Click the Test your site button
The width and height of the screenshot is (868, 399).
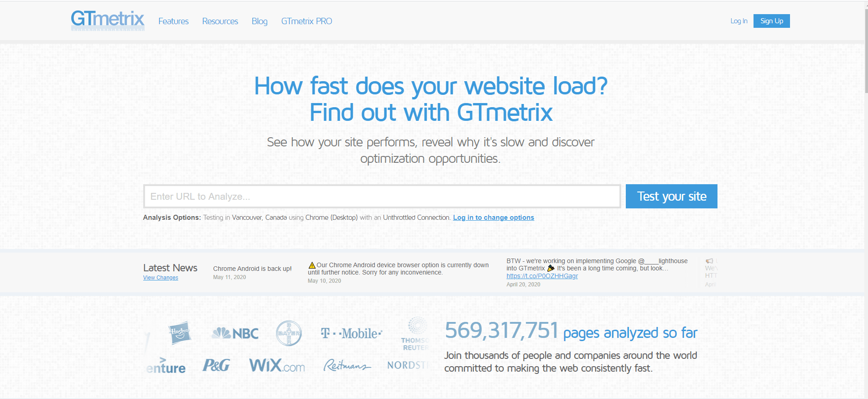[671, 197]
